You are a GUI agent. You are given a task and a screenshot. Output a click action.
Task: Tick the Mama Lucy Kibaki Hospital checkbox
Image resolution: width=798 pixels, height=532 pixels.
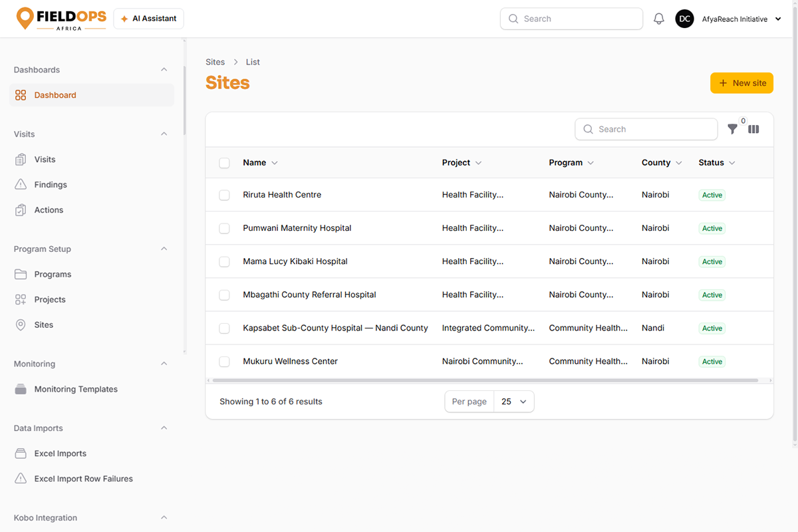pos(224,261)
